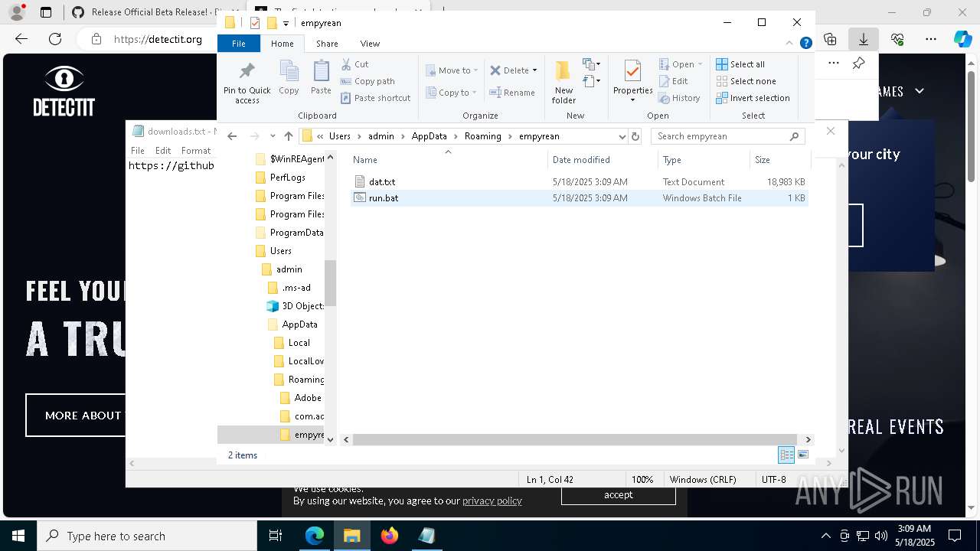Open the File tab in Explorer
Screen dimensions: 980x551
[x=239, y=44]
